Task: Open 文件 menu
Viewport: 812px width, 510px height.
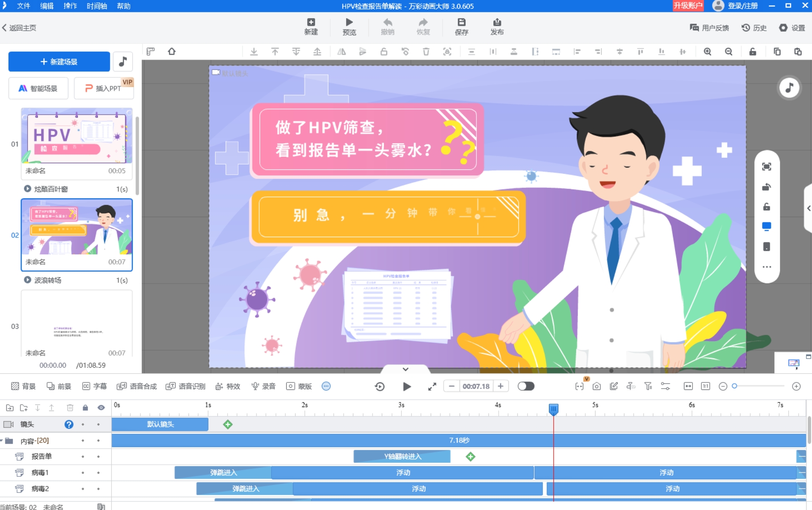Action: [x=23, y=6]
